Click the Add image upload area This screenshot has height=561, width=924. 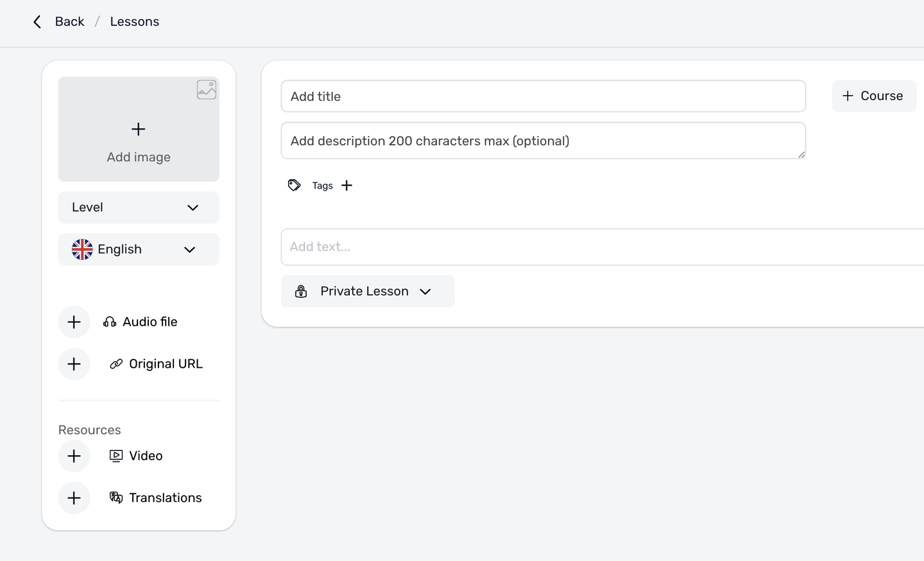click(139, 136)
